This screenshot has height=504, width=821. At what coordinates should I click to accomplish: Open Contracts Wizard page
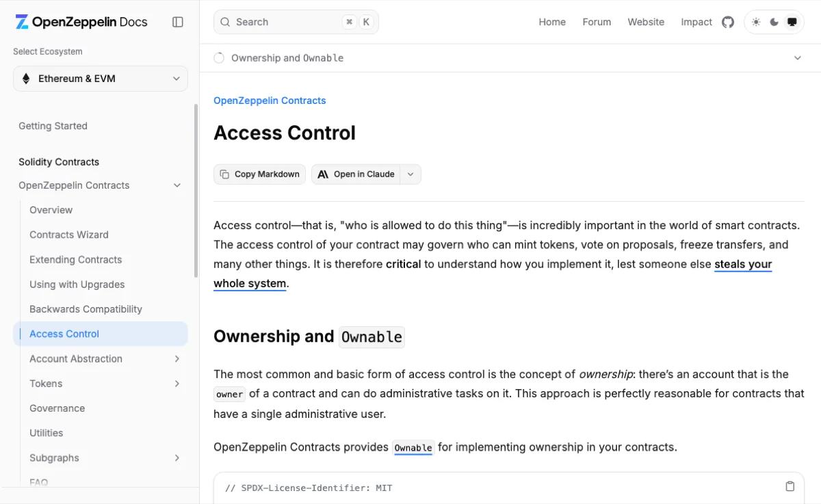pyautogui.click(x=69, y=235)
